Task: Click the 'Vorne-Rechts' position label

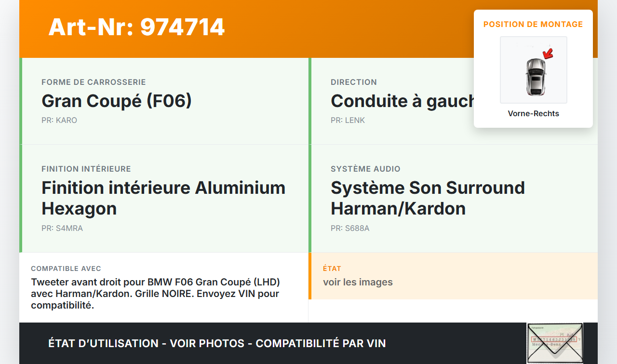Action: [533, 114]
